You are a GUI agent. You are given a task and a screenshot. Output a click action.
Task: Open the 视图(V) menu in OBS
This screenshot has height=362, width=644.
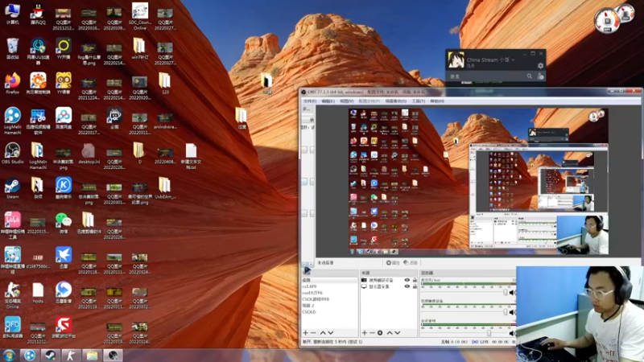click(x=346, y=101)
